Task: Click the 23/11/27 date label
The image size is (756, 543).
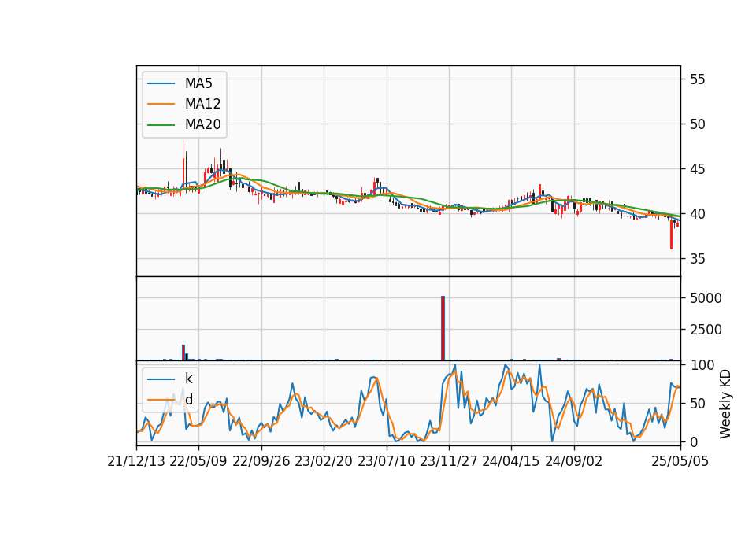Action: point(449,461)
